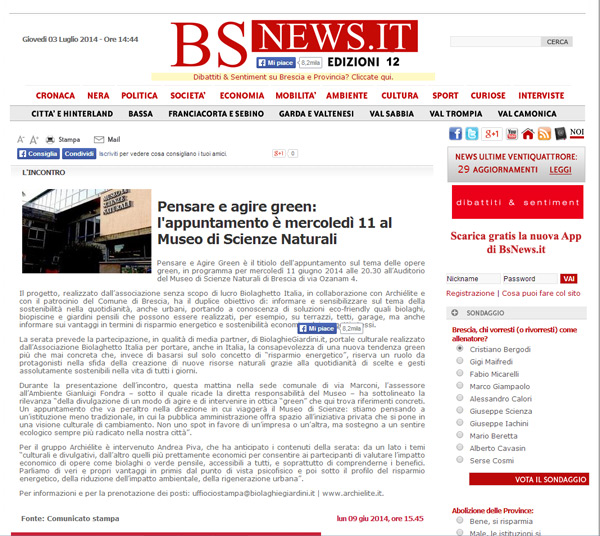Open the Museo di Scienze Naturali photo
Image resolution: width=600 pixels, height=536 pixels.
pyautogui.click(x=86, y=231)
